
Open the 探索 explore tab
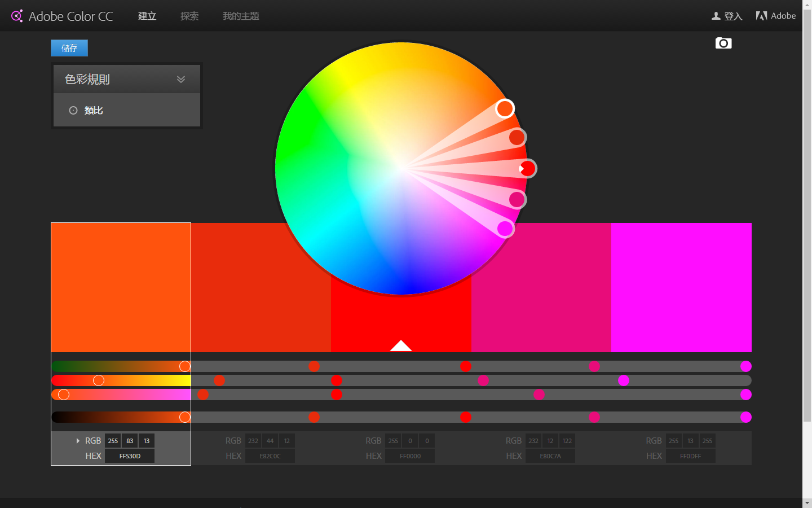click(x=189, y=16)
